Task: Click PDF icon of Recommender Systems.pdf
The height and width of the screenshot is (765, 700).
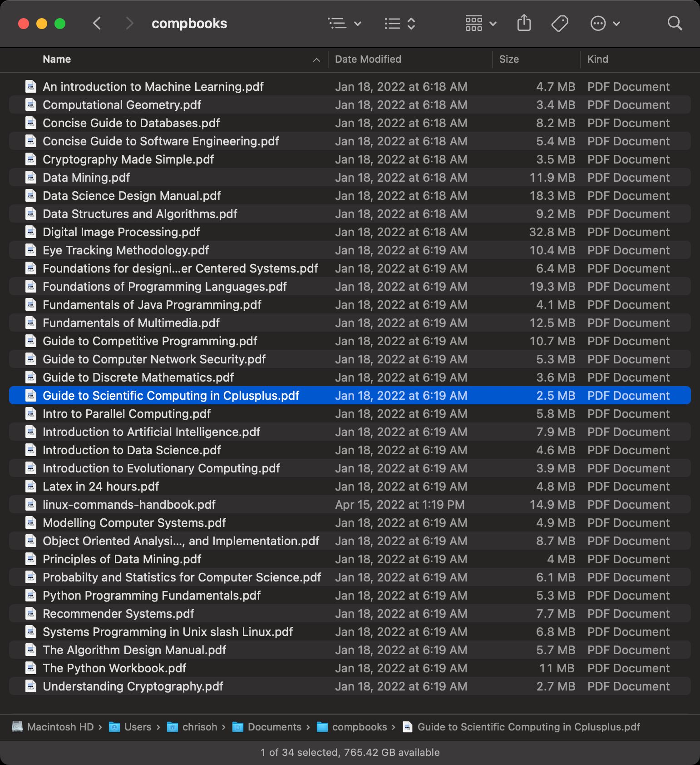Action: pyautogui.click(x=31, y=613)
